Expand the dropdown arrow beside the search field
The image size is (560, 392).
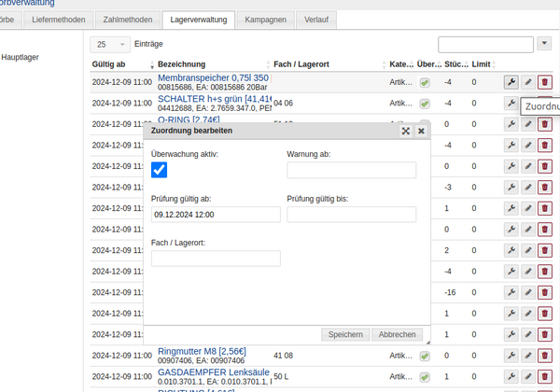coord(545,44)
